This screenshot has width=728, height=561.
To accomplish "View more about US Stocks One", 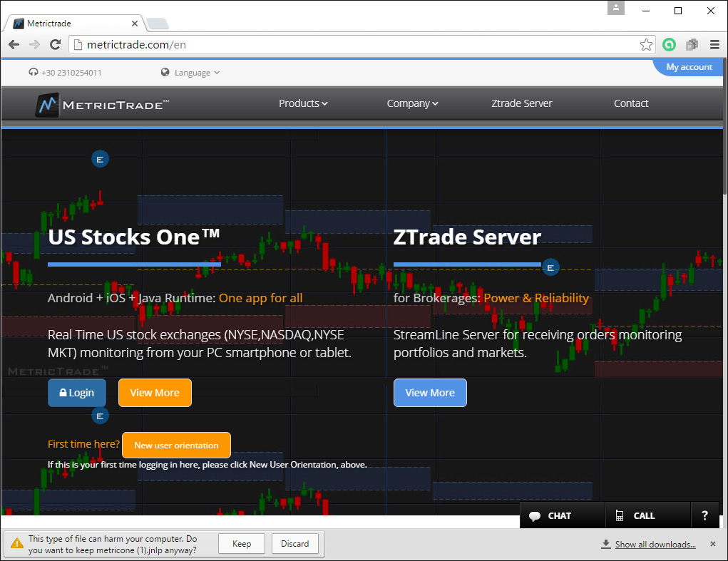I will pyautogui.click(x=155, y=393).
